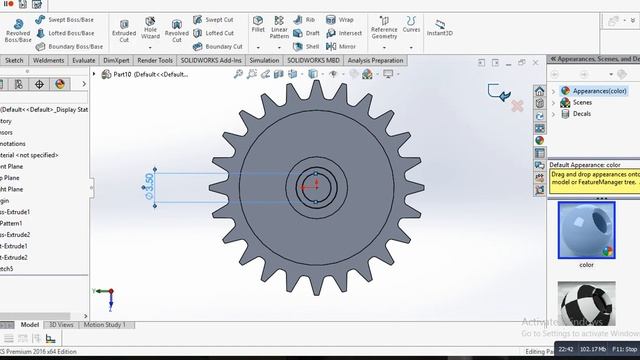Toggle Section View icon

(x=279, y=74)
